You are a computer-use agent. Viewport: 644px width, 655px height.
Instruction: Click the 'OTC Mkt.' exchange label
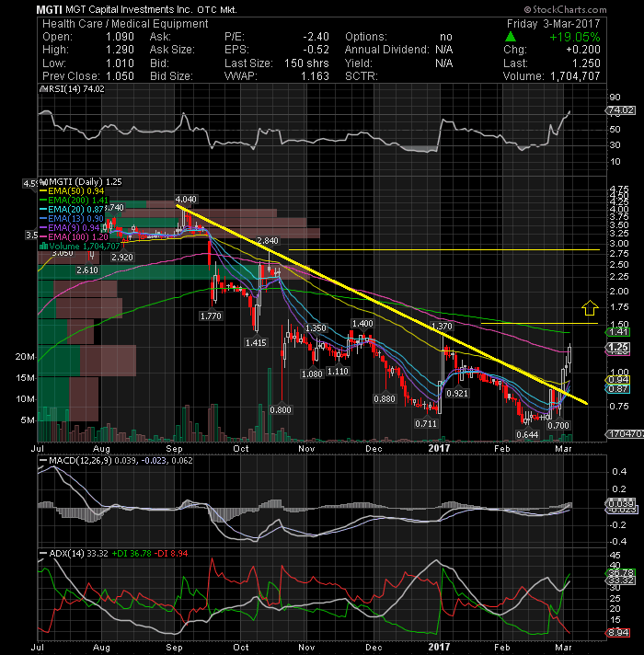coord(217,9)
